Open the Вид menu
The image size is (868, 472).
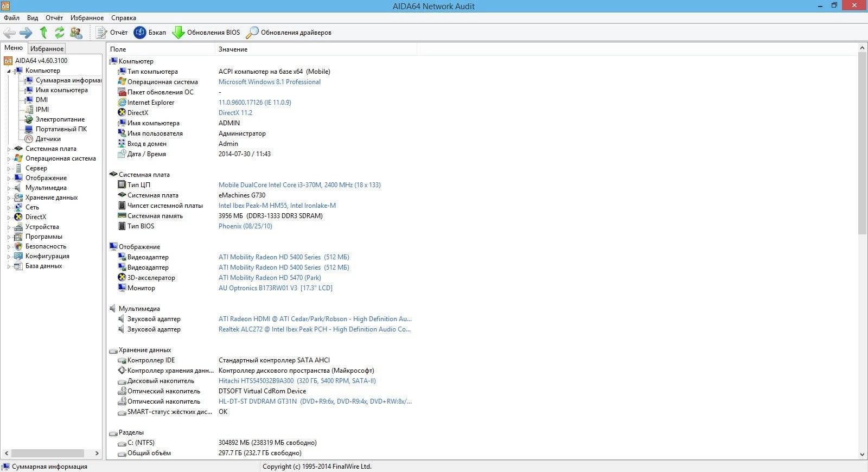33,18
